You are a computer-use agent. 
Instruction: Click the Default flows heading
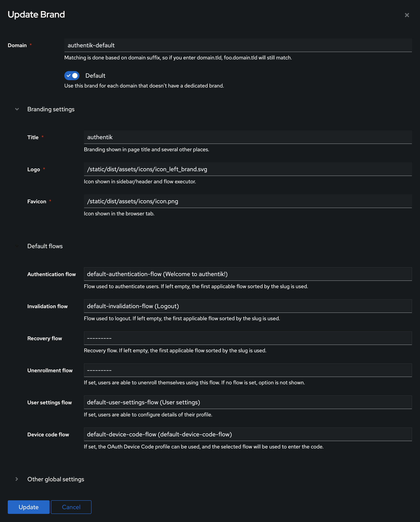click(45, 246)
